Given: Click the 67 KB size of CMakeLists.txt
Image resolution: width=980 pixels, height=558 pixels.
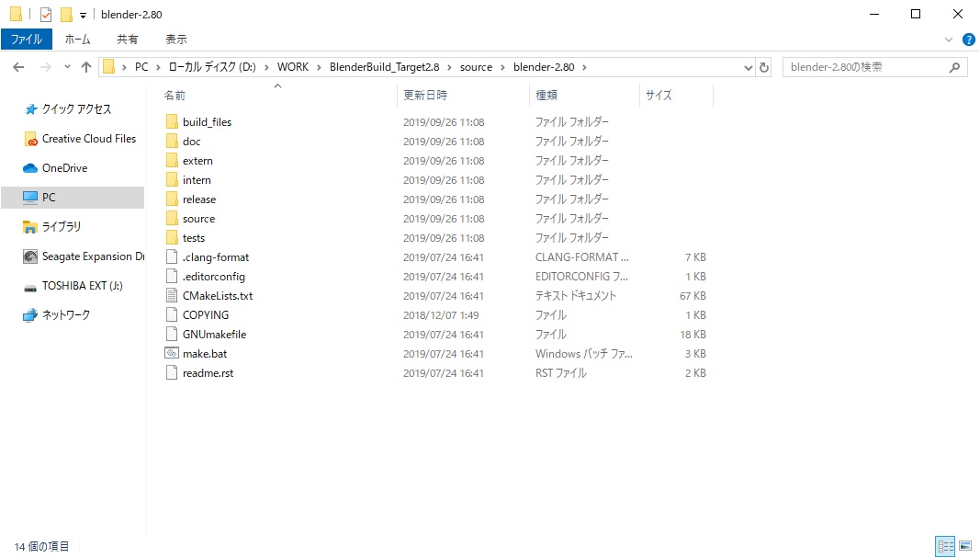Looking at the screenshot, I should pos(693,296).
